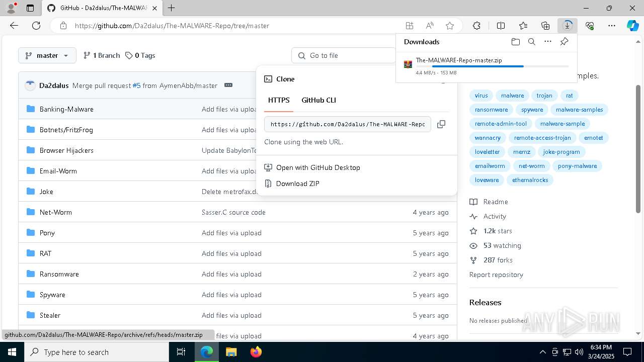Select the GitHub repo browser tab

tap(103, 8)
